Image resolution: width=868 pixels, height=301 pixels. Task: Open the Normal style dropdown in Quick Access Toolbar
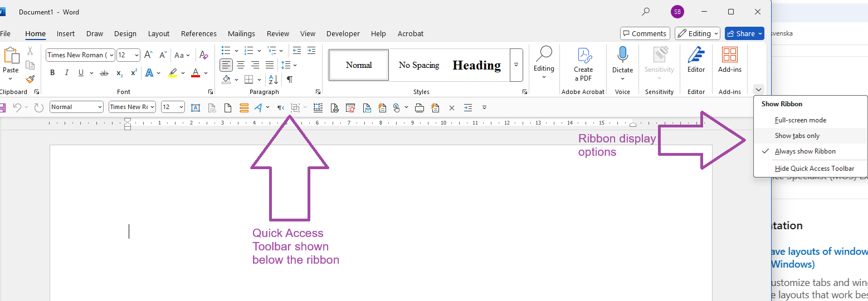[100, 107]
